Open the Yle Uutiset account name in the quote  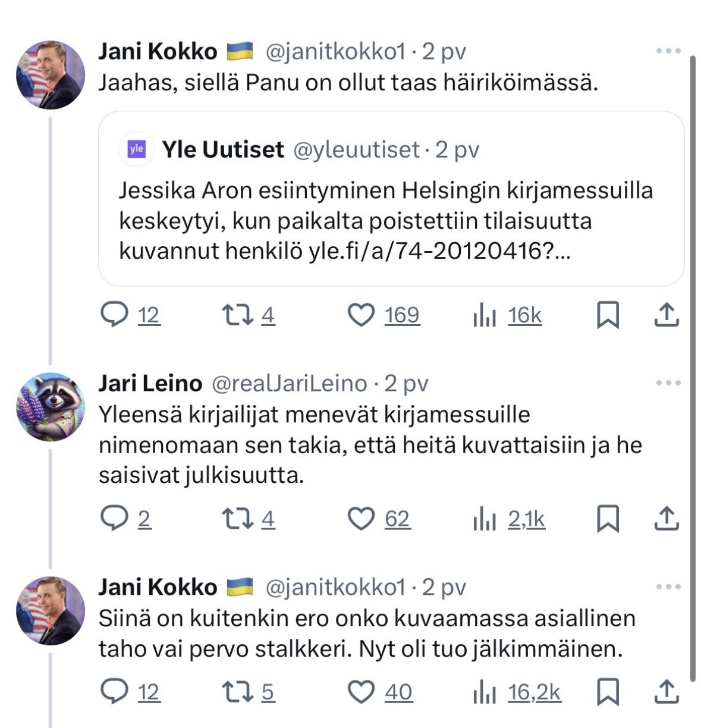(223, 149)
